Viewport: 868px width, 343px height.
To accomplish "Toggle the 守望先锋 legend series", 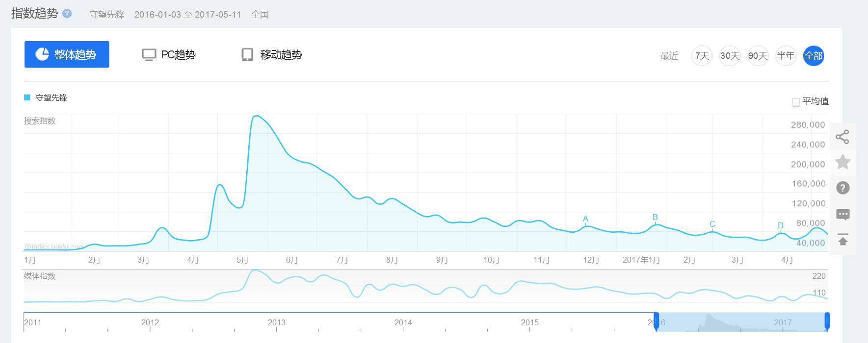I will pyautogui.click(x=46, y=98).
